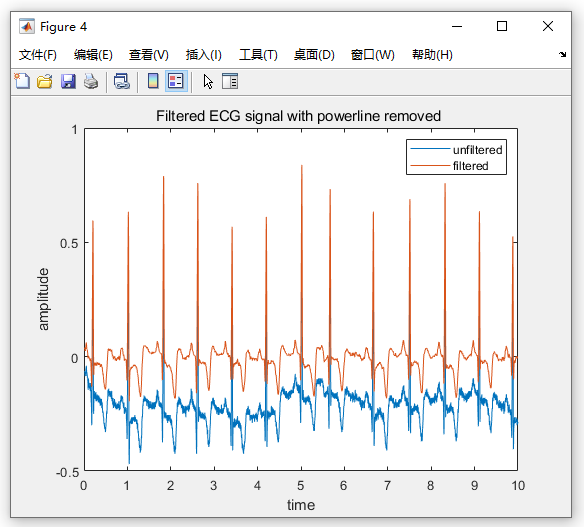The height and width of the screenshot is (527, 584).
Task: Toggle the Insert Colorbar icon
Action: (x=153, y=81)
